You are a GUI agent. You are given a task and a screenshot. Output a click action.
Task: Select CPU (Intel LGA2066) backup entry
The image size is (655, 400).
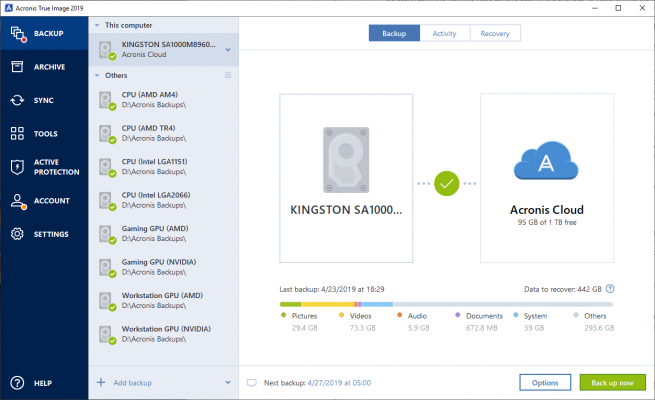[x=163, y=200]
